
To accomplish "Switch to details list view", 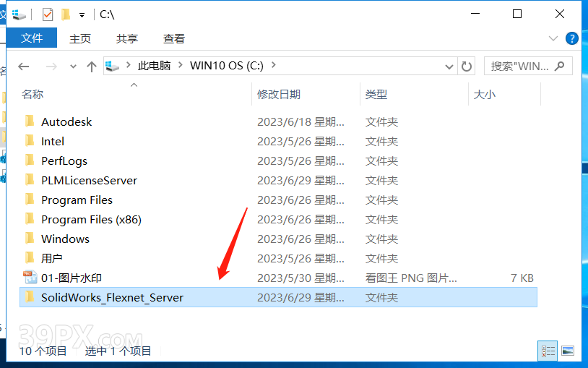I will 548,351.
